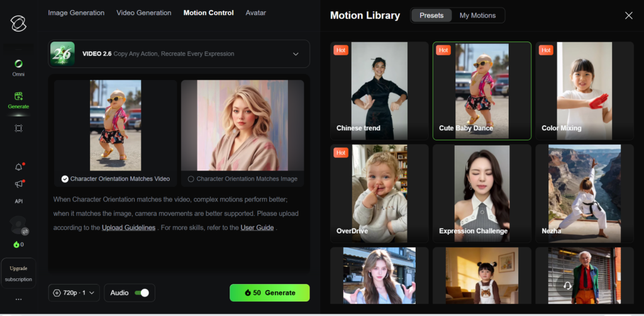Select the Color Mixing motion preset

[584, 91]
